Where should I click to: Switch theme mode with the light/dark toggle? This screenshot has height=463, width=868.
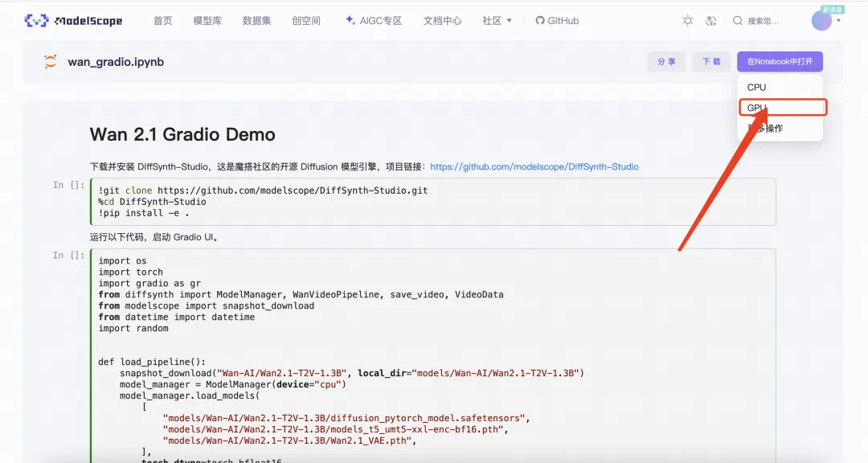click(x=687, y=20)
